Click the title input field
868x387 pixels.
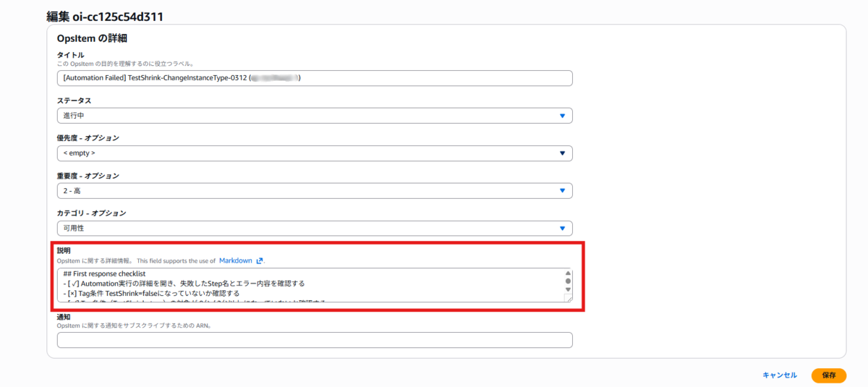pos(315,78)
